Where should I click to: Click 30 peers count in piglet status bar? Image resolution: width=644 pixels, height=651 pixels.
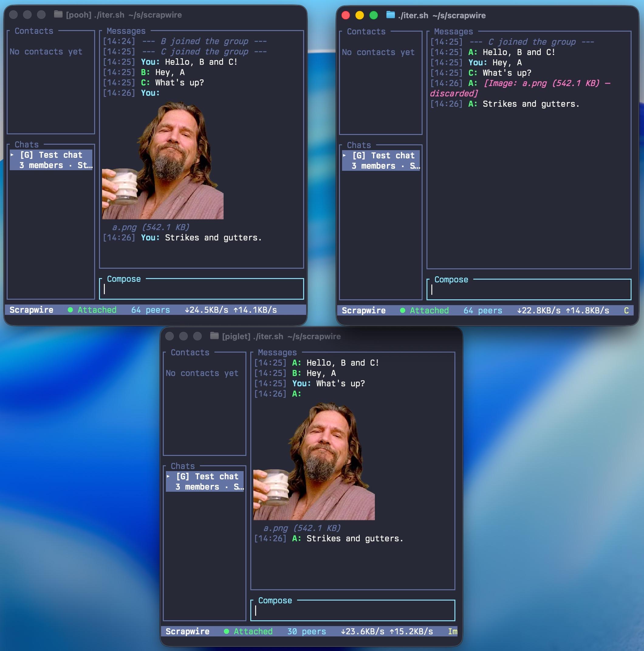(307, 632)
